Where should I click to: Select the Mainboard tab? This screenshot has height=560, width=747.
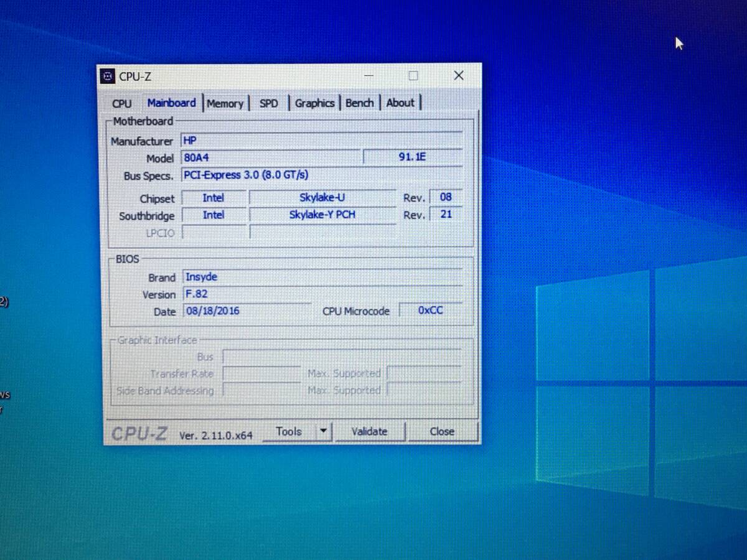(x=171, y=103)
